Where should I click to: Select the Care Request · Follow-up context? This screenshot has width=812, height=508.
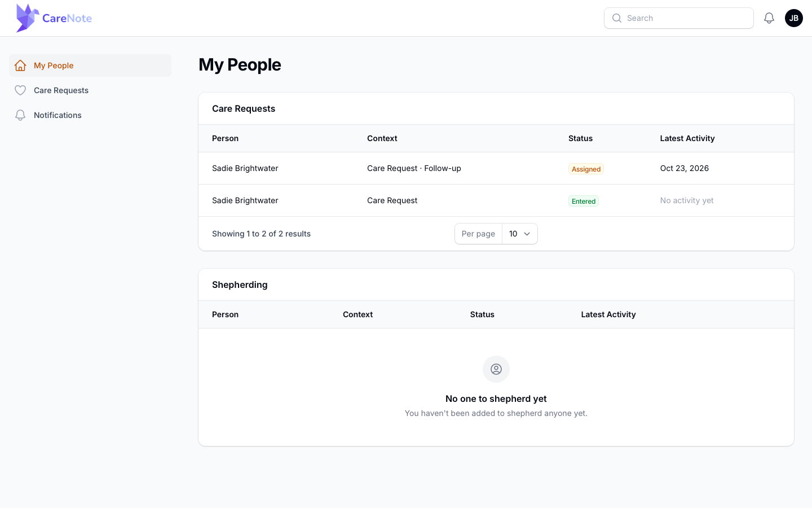[414, 168]
